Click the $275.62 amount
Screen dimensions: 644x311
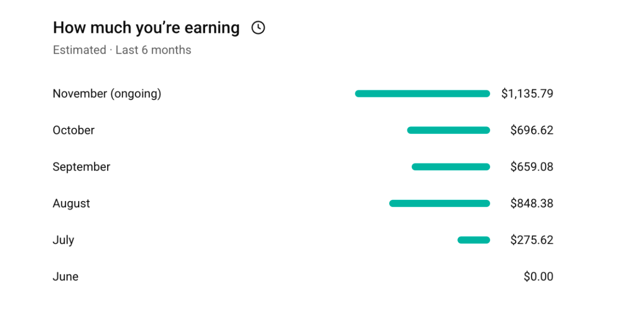[x=532, y=240]
